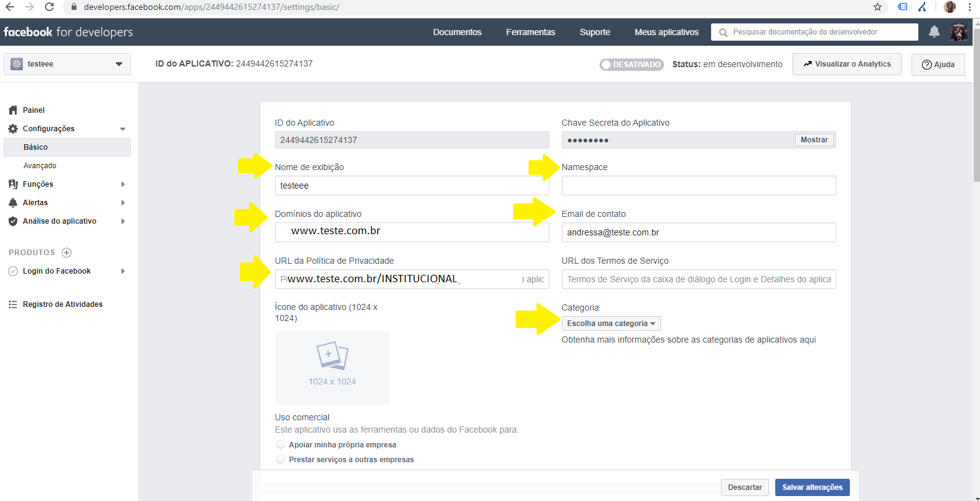Click Visualizar o Analytics button
Image resolution: width=980 pixels, height=501 pixels.
(x=847, y=64)
